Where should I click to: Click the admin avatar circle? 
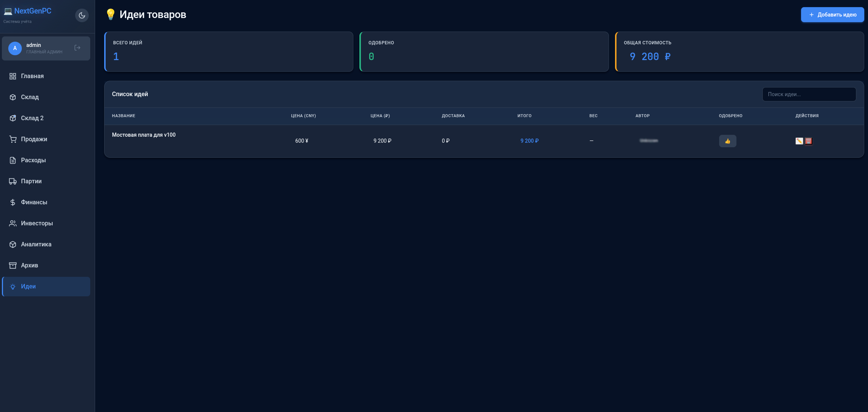tap(15, 48)
